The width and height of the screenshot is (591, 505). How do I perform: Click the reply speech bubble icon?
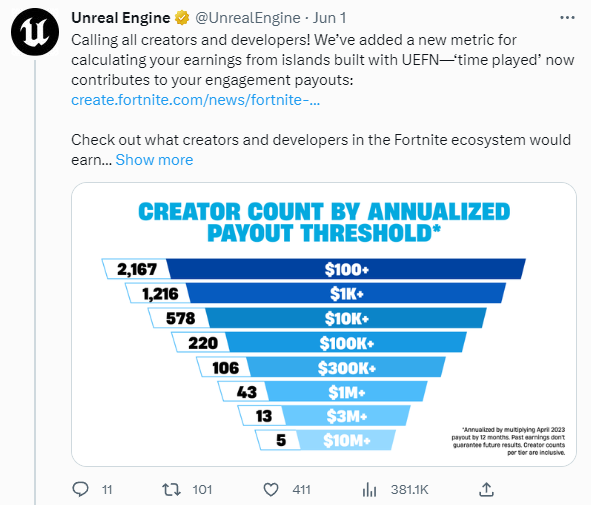point(80,489)
